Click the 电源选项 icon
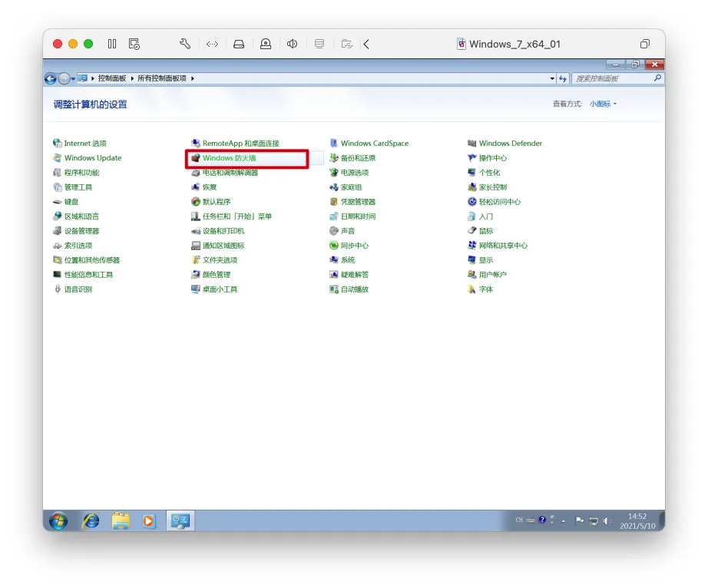 pyautogui.click(x=334, y=173)
